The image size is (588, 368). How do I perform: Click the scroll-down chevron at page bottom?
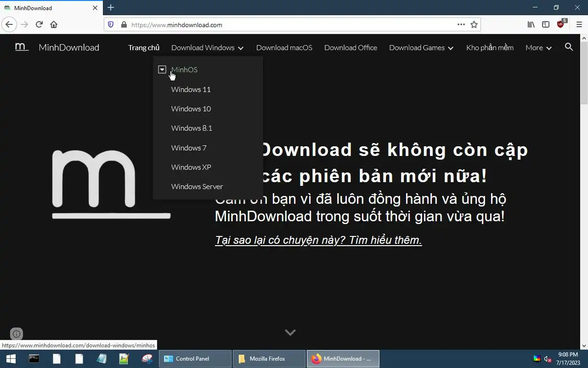point(290,332)
